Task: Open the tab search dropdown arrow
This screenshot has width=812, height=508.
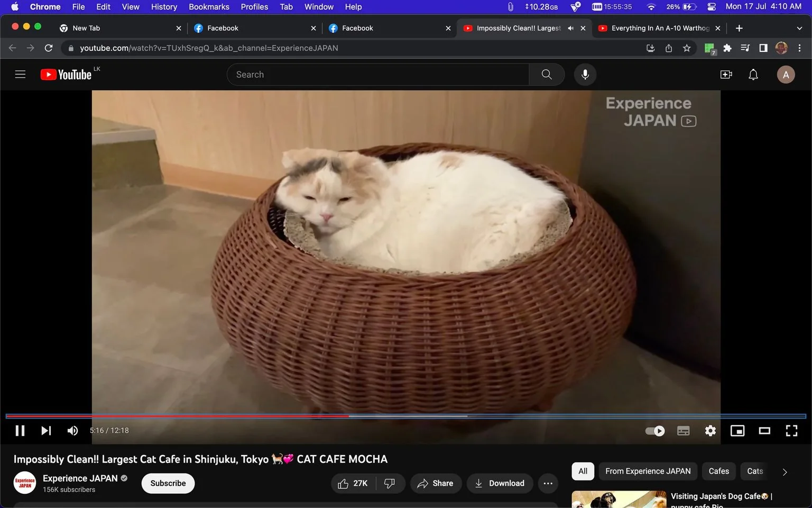Action: [799, 28]
